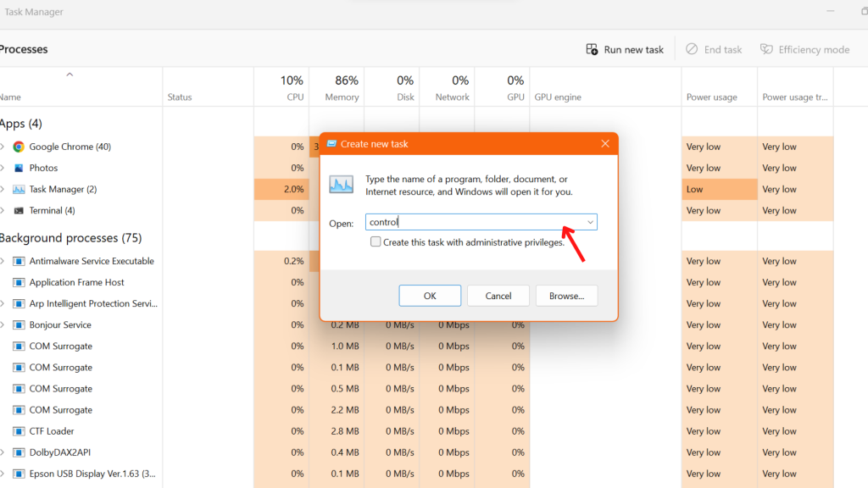Expand the Terminal (4) group
Viewport: 868px width, 488px height.
tap(3, 210)
